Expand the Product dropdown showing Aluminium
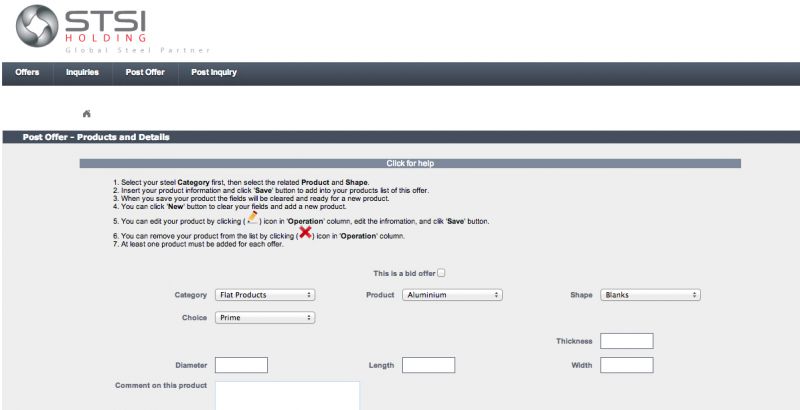 click(452, 295)
